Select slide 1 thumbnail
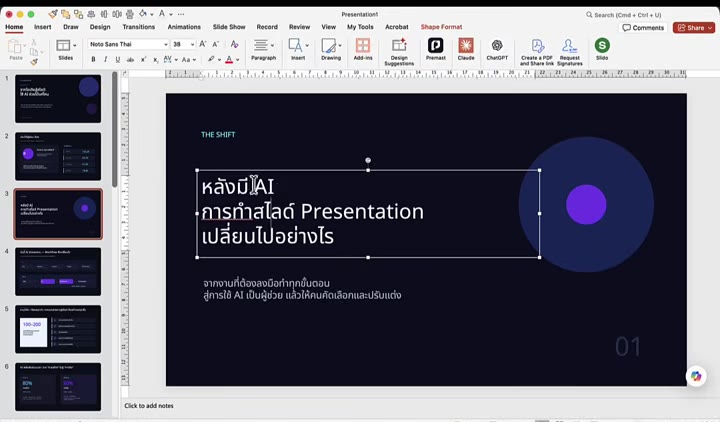The width and height of the screenshot is (720, 422). tap(58, 99)
